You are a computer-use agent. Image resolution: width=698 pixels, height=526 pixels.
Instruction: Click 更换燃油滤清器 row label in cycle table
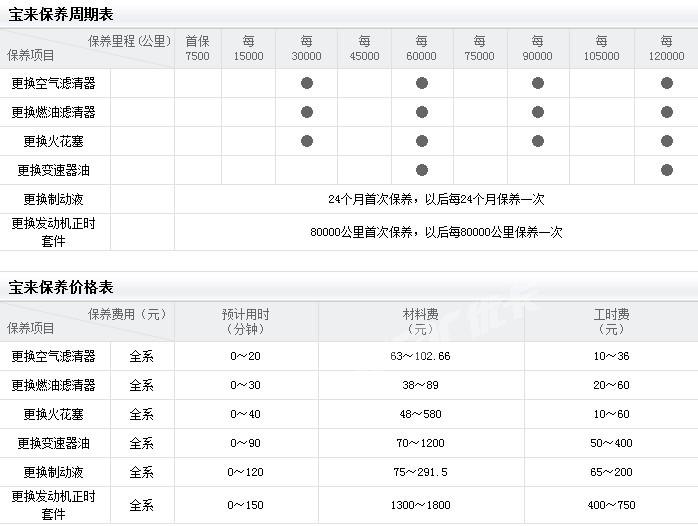[x=53, y=112]
